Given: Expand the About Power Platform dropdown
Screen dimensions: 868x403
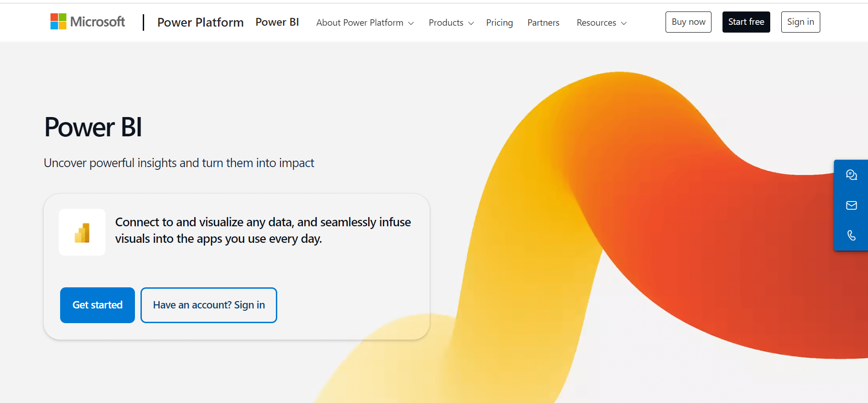Looking at the screenshot, I should tap(364, 22).
